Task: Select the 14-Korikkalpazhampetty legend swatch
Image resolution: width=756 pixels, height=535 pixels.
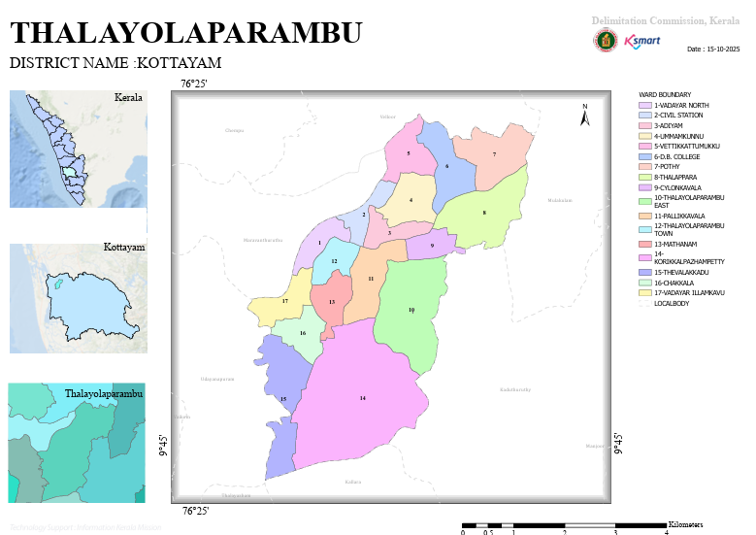Action: click(x=645, y=257)
